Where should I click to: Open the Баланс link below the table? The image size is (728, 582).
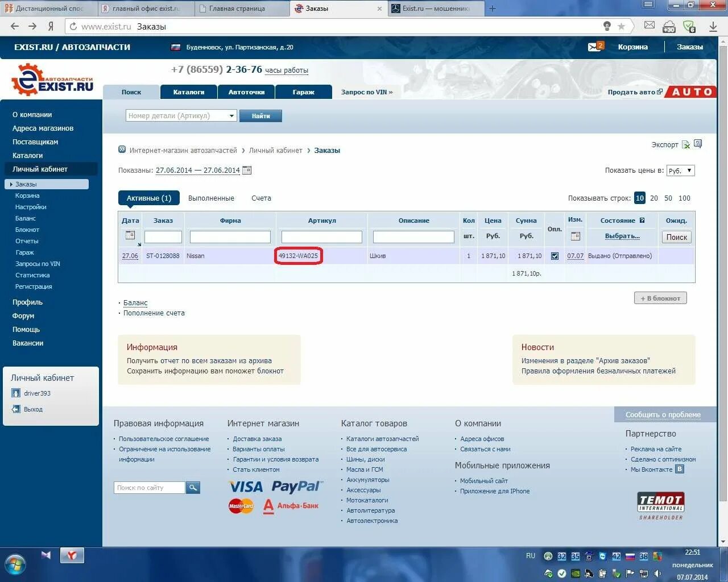(x=135, y=303)
